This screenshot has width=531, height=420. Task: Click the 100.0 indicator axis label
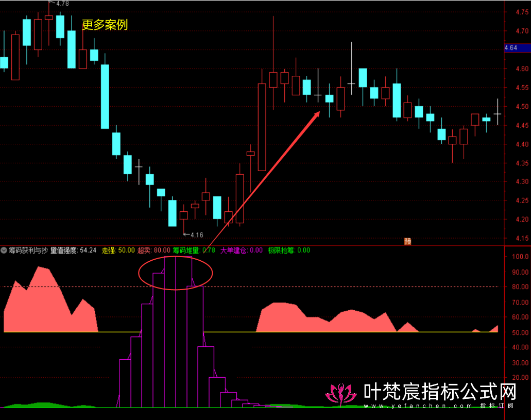click(x=520, y=257)
